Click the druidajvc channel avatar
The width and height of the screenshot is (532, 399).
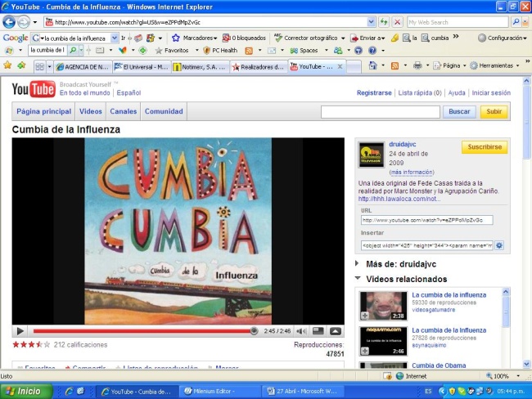tap(371, 155)
